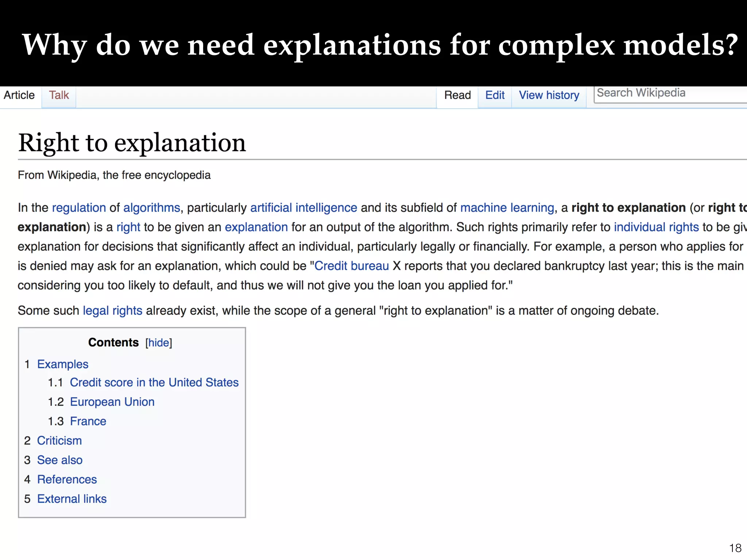Jump to References section
The width and height of the screenshot is (747, 560).
[x=67, y=479]
